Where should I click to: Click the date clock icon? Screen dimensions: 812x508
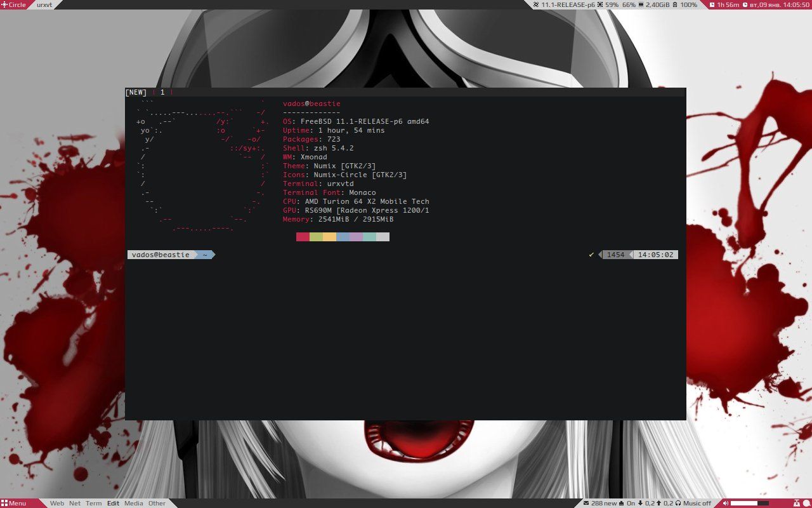pos(745,4)
